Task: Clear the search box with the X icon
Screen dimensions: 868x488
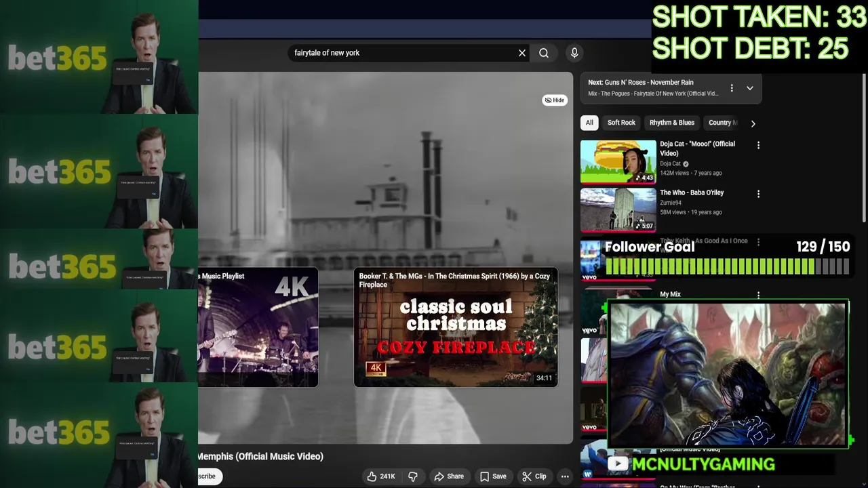Action: pyautogui.click(x=522, y=53)
